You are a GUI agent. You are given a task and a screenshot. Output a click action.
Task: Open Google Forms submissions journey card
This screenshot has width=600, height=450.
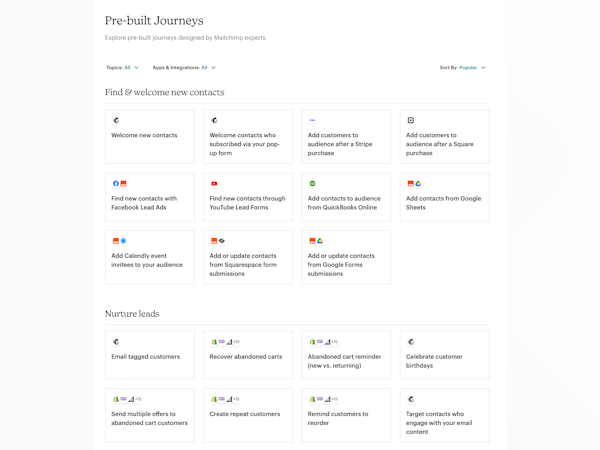[x=345, y=258]
